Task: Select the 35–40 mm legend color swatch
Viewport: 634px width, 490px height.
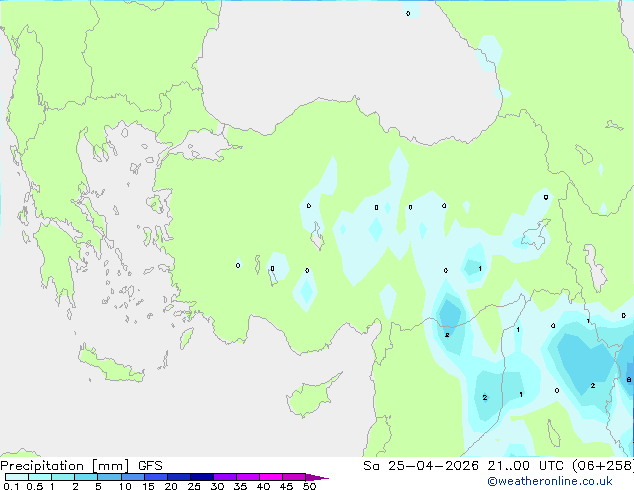Action: click(248, 477)
